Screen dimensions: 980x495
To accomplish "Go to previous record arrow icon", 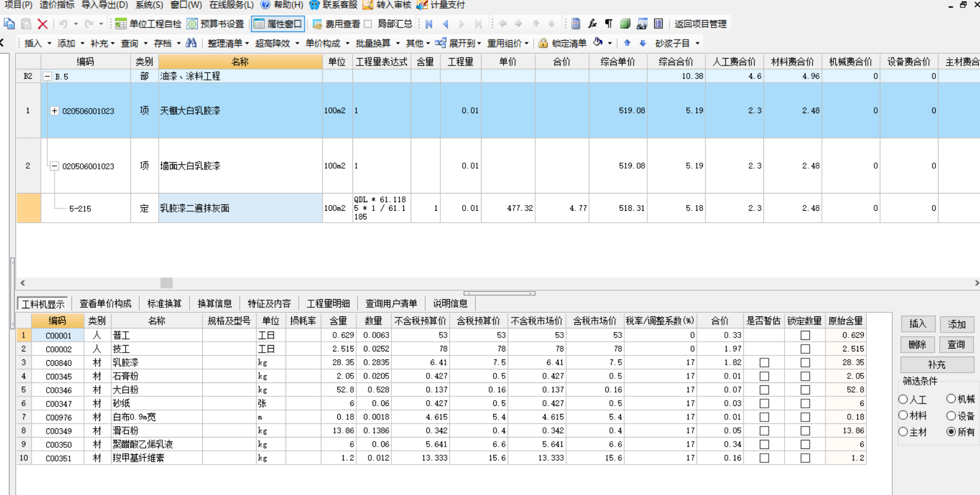I will 445,24.
